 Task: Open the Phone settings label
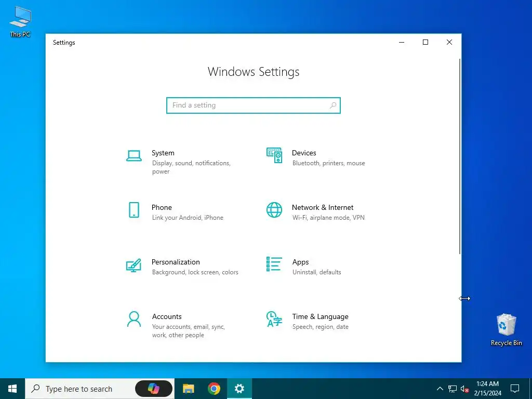click(162, 207)
